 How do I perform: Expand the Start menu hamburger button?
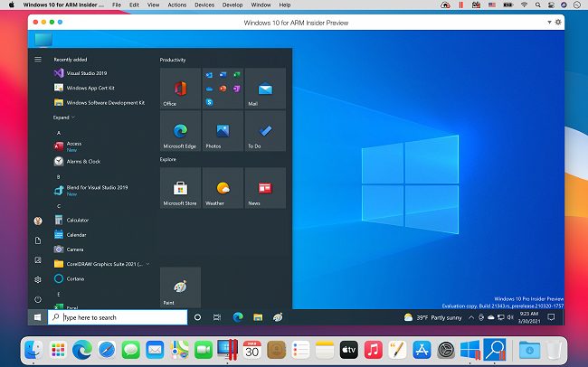pos(38,60)
